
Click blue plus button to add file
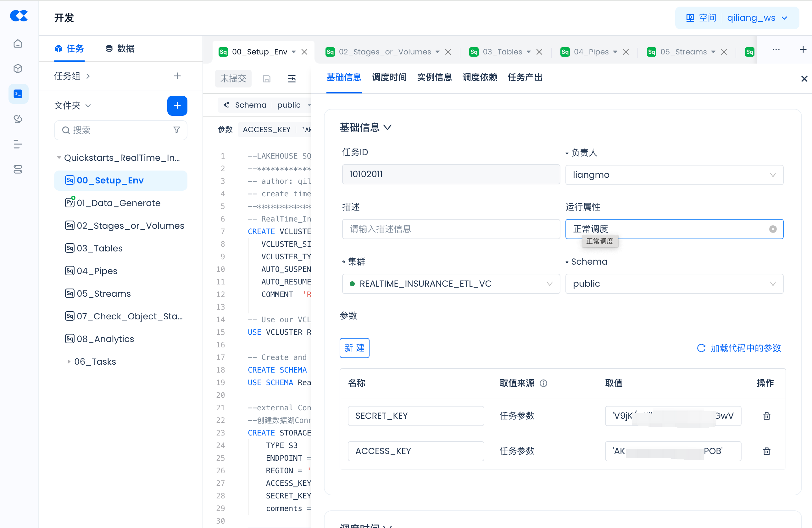(177, 105)
